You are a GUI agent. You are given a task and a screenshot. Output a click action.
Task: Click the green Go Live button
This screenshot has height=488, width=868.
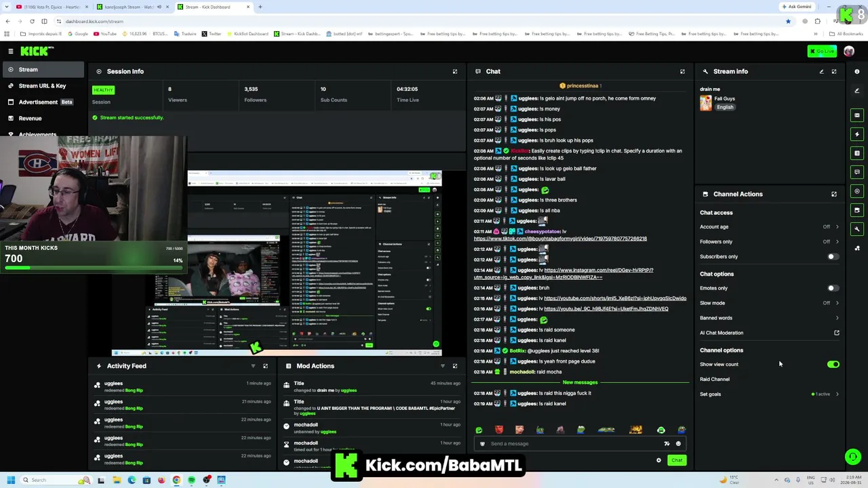(x=822, y=52)
